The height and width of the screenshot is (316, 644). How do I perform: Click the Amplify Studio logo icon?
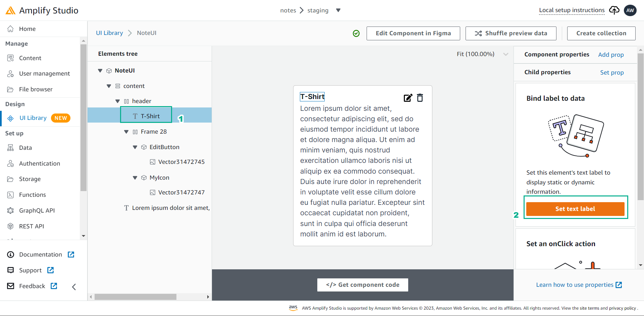tap(10, 10)
